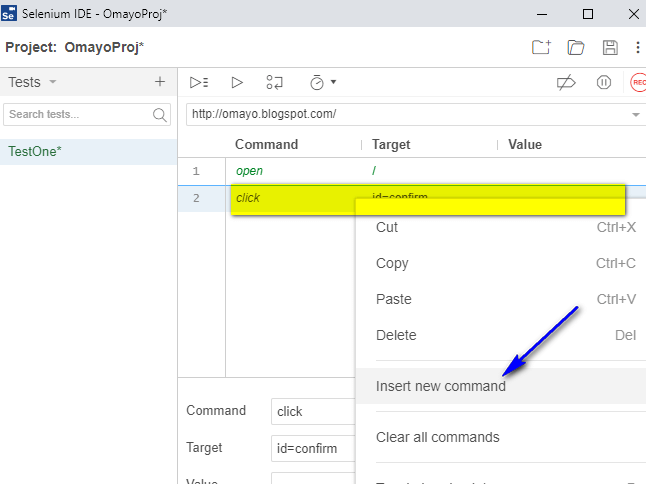646x484 pixels.
Task: Click the Selenium IDE logo icon
Action: coord(9,14)
